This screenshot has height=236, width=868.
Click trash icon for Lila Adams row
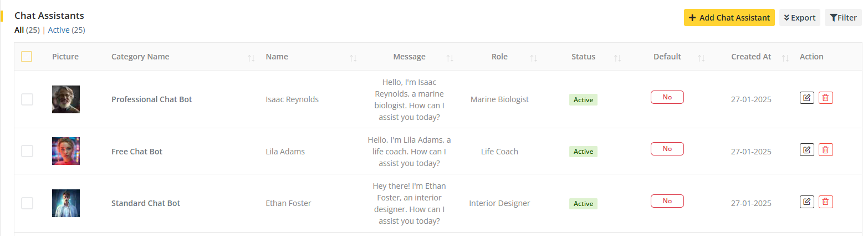(x=825, y=149)
